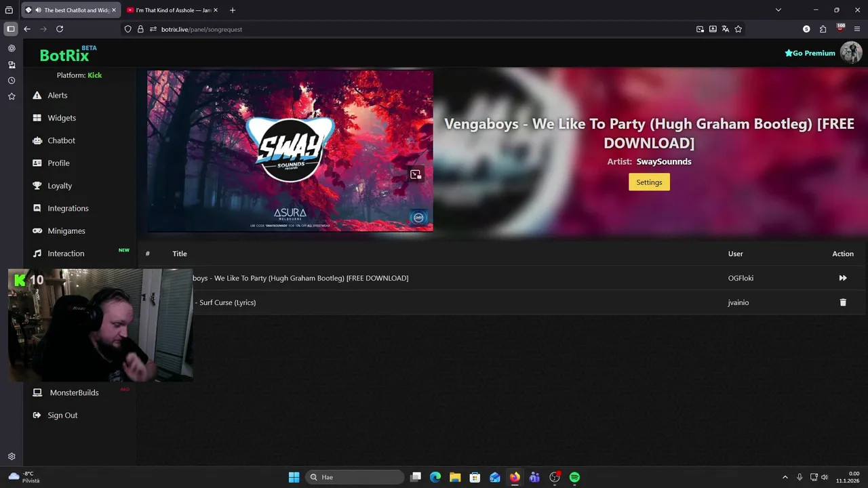Switch to I'm That Kind of Asshole tab

(173, 10)
